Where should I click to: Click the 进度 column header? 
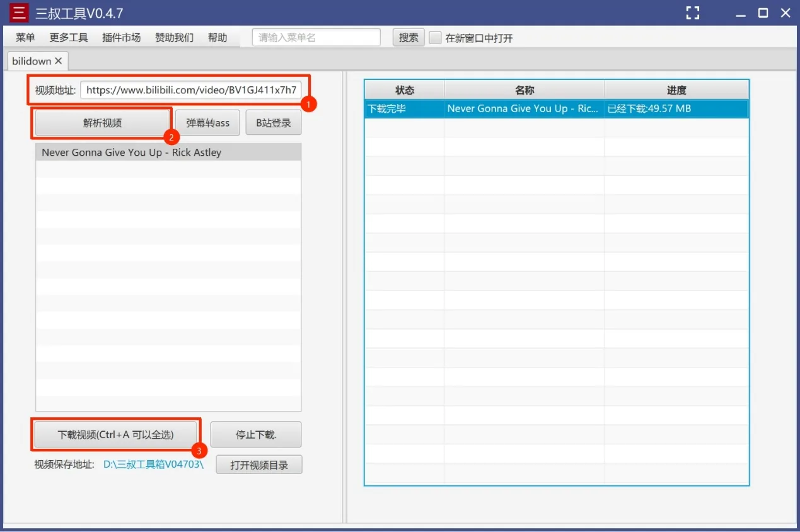point(676,90)
